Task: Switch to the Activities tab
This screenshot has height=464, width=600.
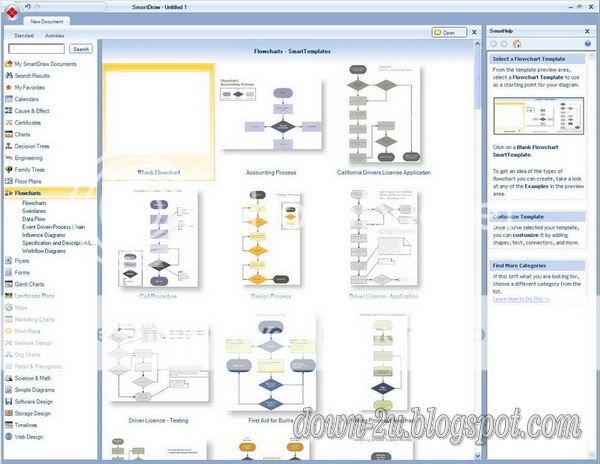Action: point(55,34)
